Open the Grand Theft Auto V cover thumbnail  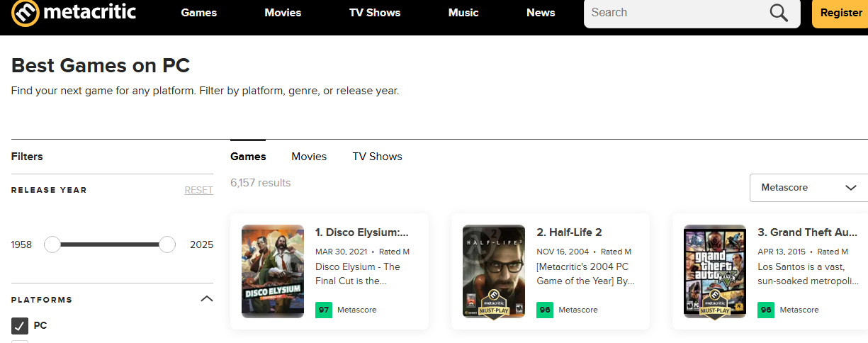pos(715,271)
